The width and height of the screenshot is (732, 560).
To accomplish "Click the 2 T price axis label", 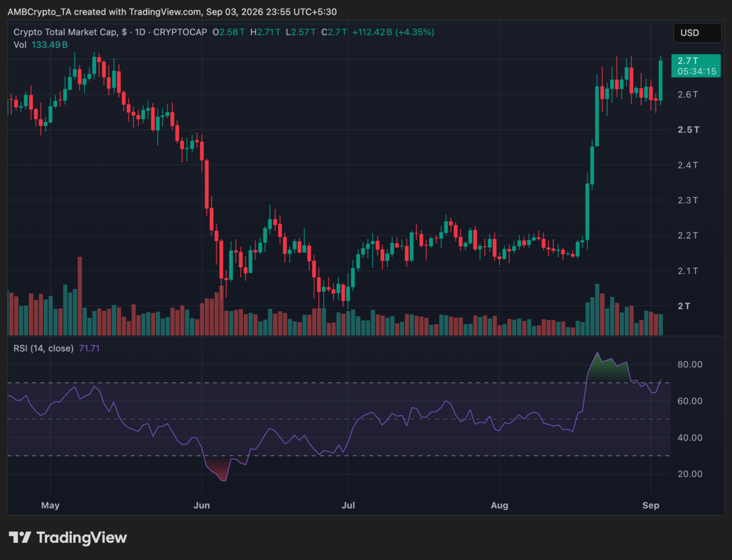I will click(684, 306).
